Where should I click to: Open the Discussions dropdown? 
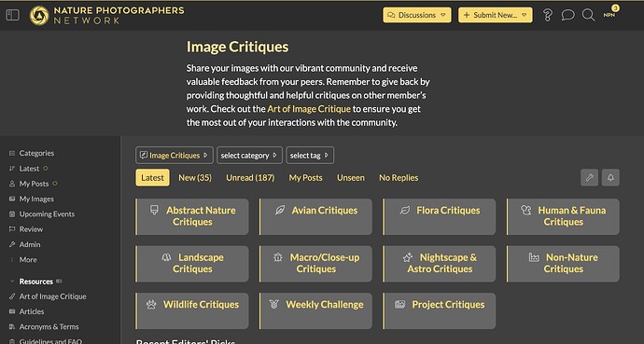tap(417, 15)
